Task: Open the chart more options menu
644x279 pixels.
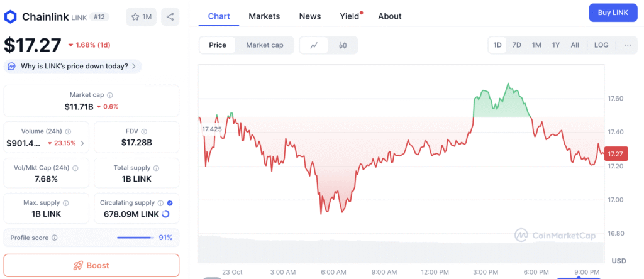Action: 628,45
